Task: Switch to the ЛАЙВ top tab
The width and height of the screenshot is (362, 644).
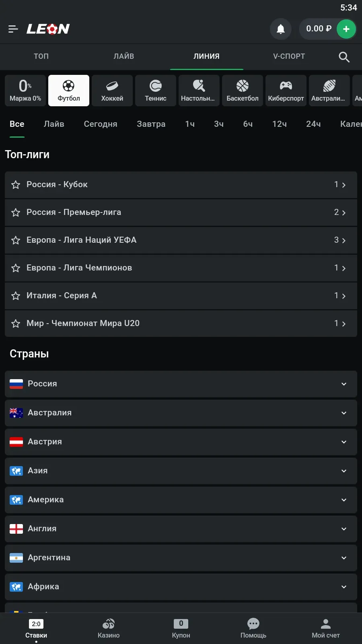Action: coord(124,56)
